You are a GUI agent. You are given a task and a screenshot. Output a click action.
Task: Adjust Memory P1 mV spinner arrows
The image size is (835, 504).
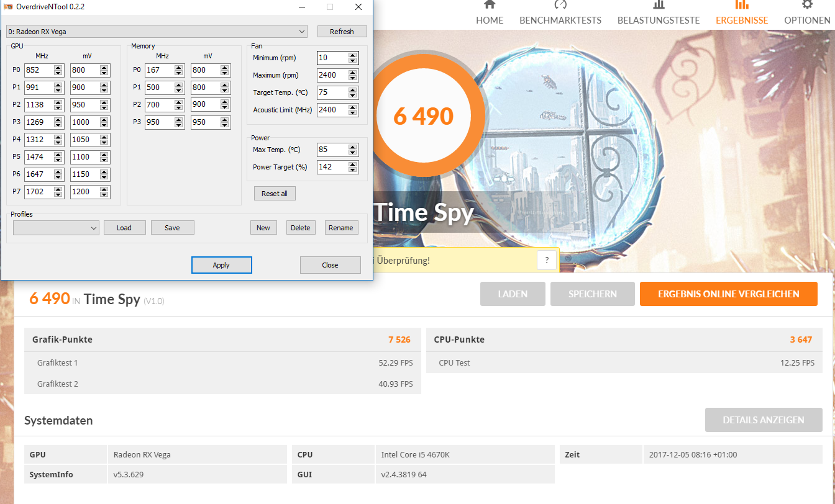click(225, 88)
